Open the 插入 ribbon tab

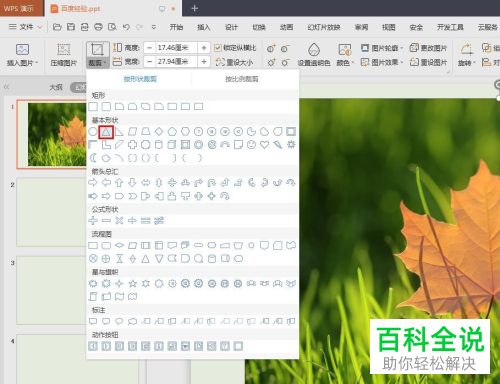(204, 27)
